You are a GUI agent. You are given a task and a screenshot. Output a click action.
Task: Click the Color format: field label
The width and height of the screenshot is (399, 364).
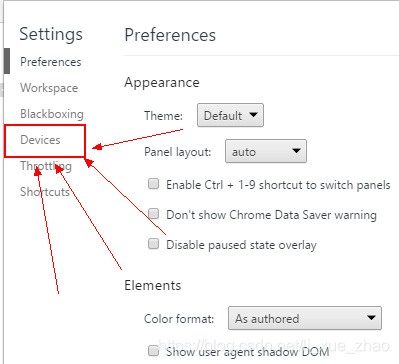click(179, 319)
